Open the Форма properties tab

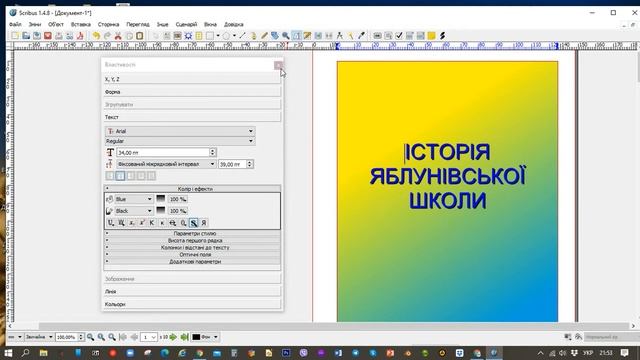tap(192, 92)
